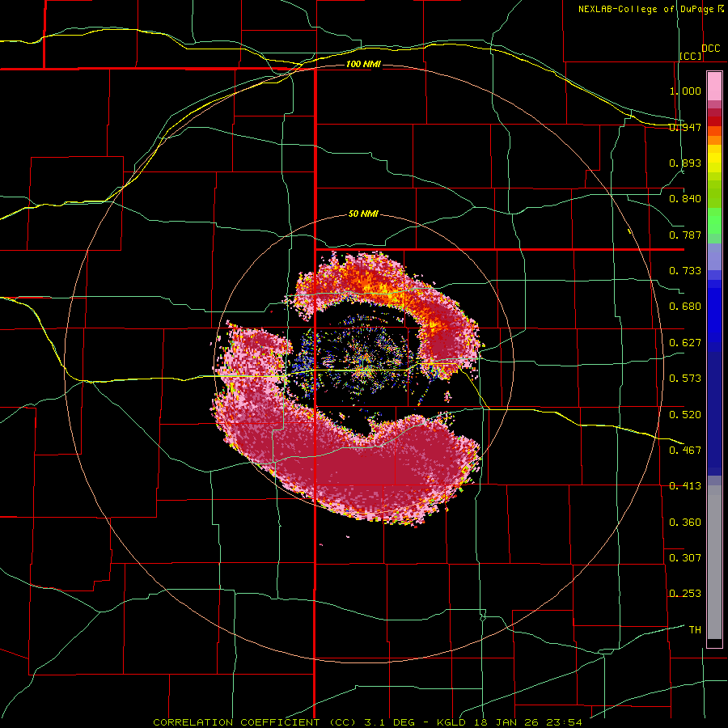Click the 0.413 legend value
Screen dimensions: 728x728
click(685, 486)
